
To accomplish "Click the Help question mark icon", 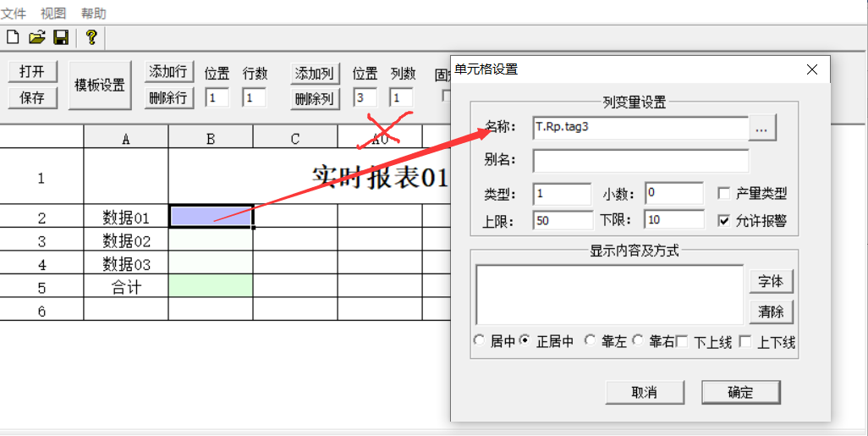I will 91,37.
